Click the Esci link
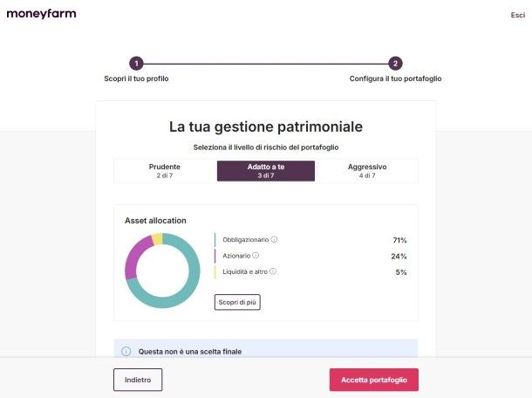 517,15
